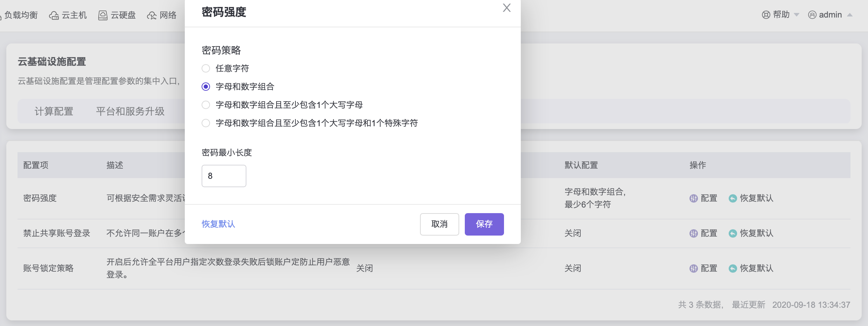
Task: Click configure icon for 密码强度 row
Action: pos(693,198)
